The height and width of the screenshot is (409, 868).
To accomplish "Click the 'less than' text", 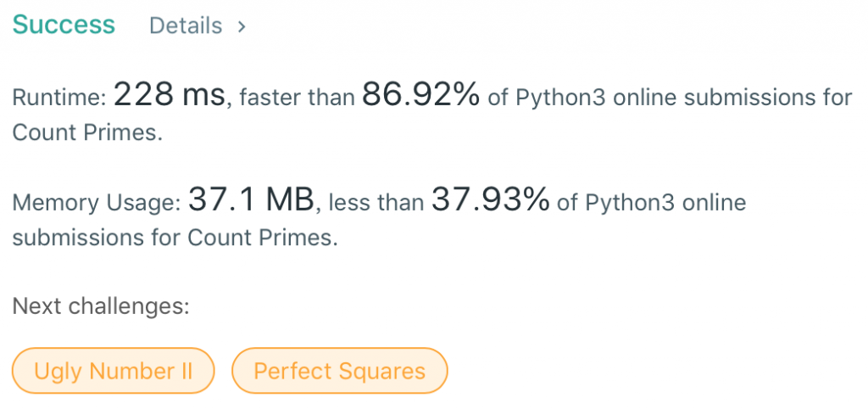I will pos(376,203).
